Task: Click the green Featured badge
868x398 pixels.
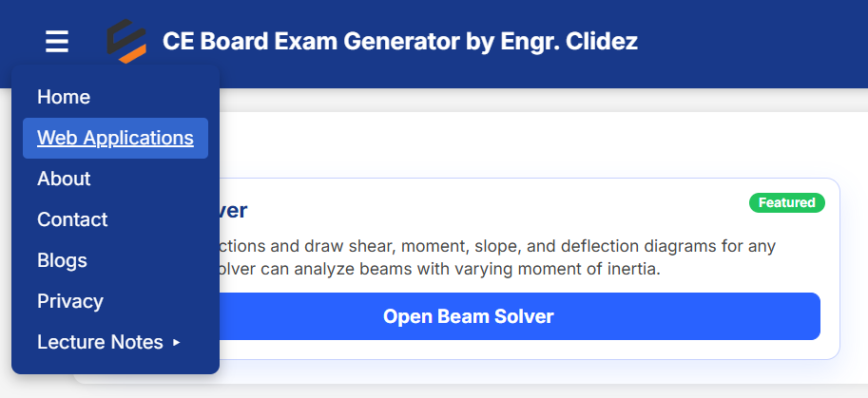Action: [786, 202]
